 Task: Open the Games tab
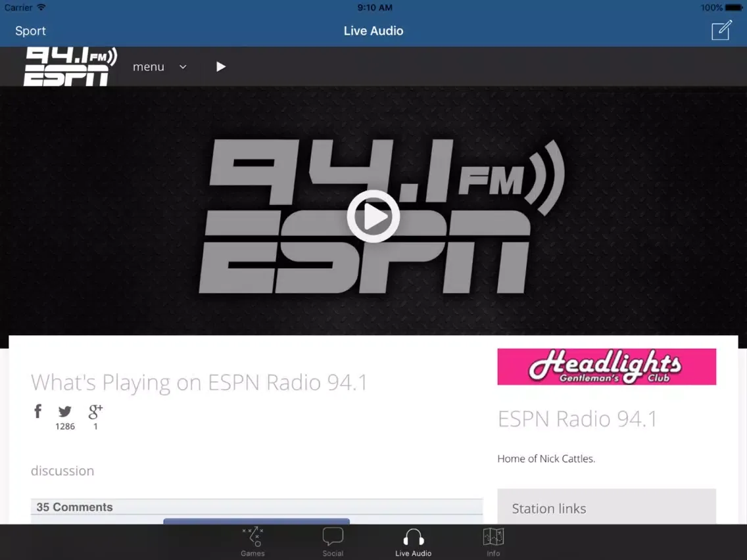[x=253, y=542]
